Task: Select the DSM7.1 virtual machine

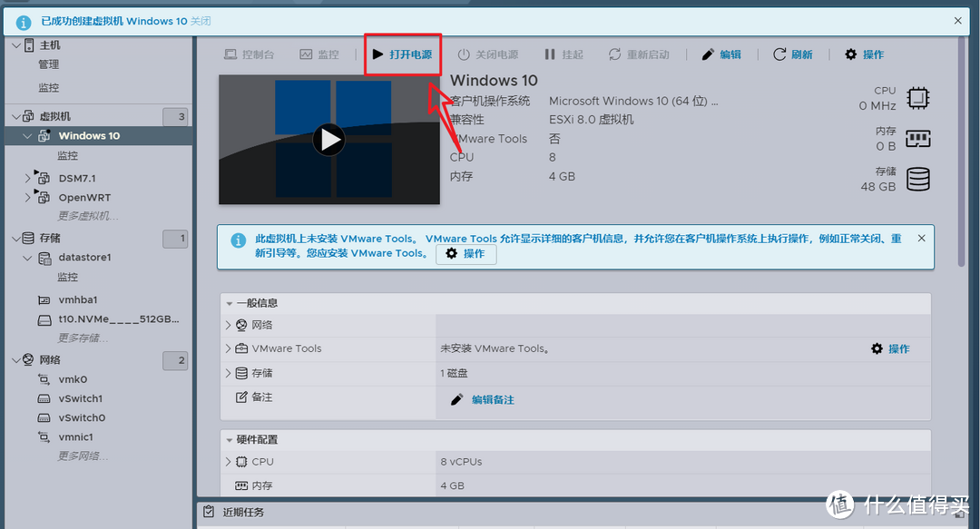Action: point(77,178)
